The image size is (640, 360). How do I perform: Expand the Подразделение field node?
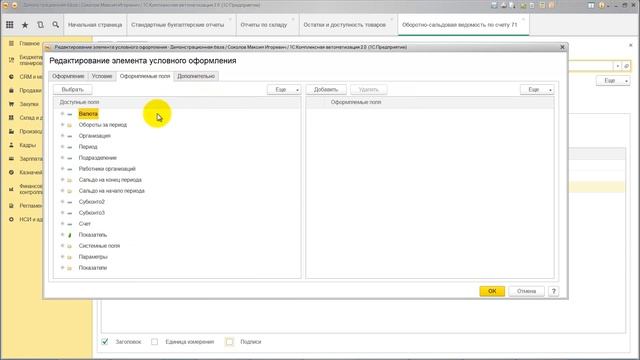pos(62,158)
